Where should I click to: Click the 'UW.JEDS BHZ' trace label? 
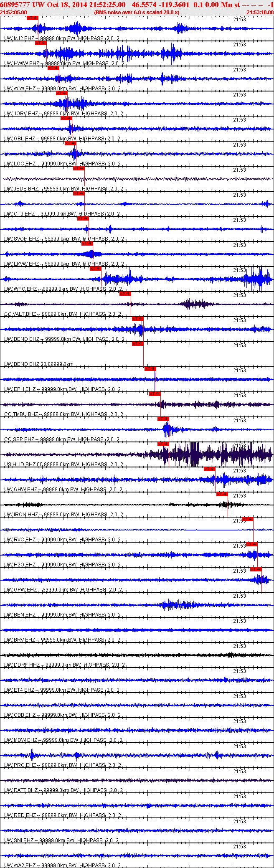(21, 189)
